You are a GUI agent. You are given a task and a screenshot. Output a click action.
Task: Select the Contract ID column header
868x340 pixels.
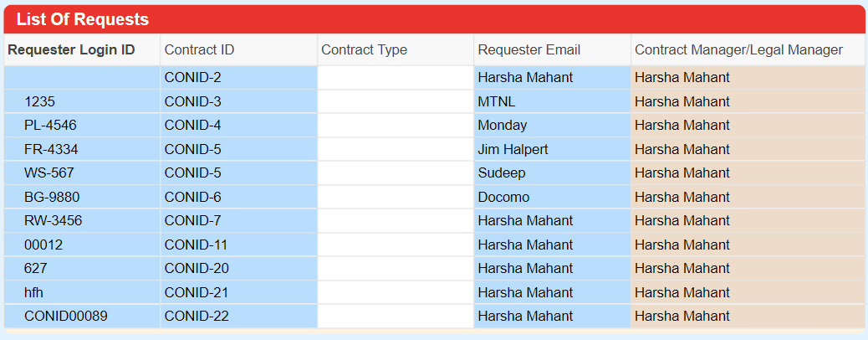238,50
